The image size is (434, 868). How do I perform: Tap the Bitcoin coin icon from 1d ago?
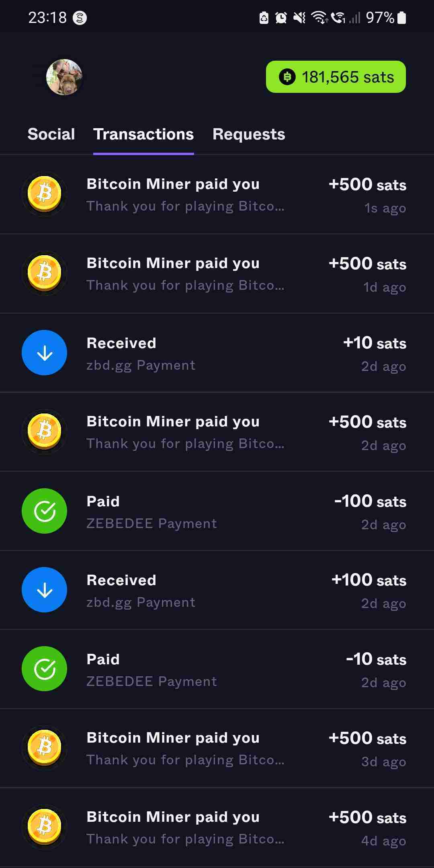pos(44,273)
